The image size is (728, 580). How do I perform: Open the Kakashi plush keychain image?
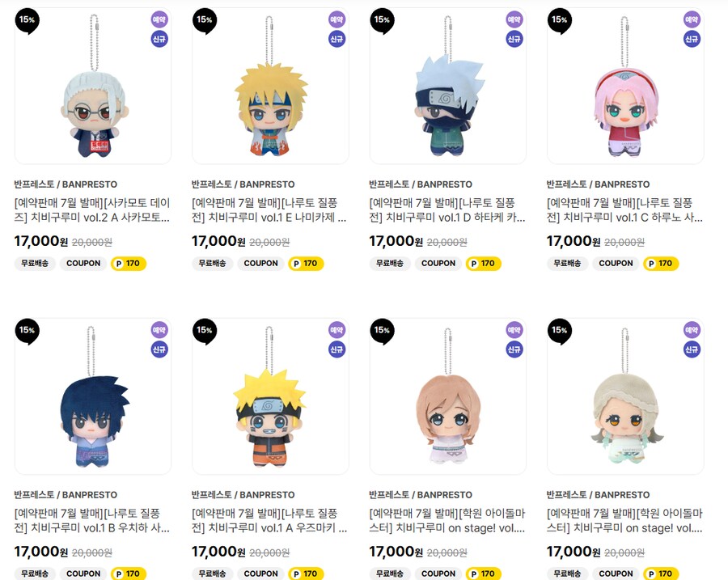[448, 86]
